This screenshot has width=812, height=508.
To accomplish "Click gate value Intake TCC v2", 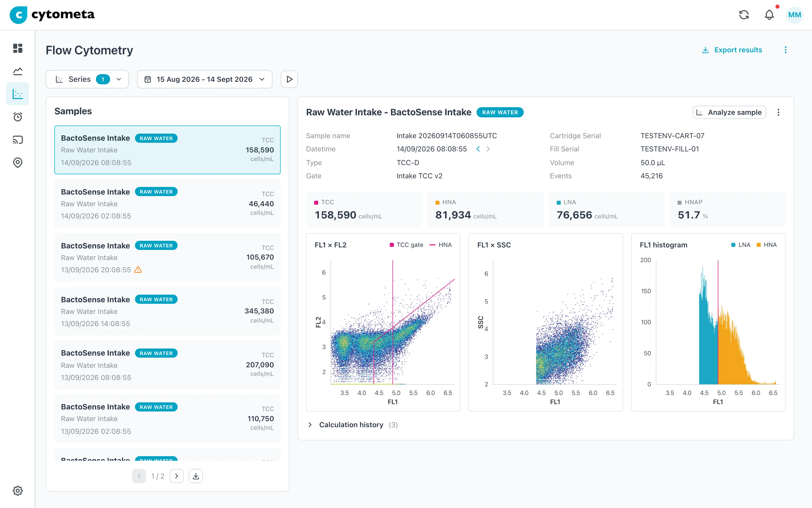I will tap(419, 176).
